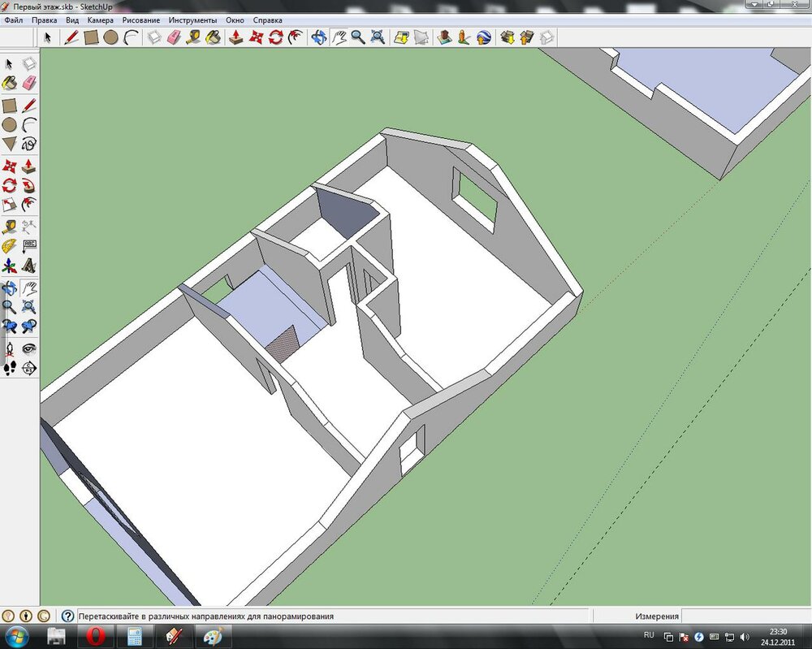The height and width of the screenshot is (649, 812).
Task: Toggle the Instructor question mark in status bar
Action: coord(67,617)
